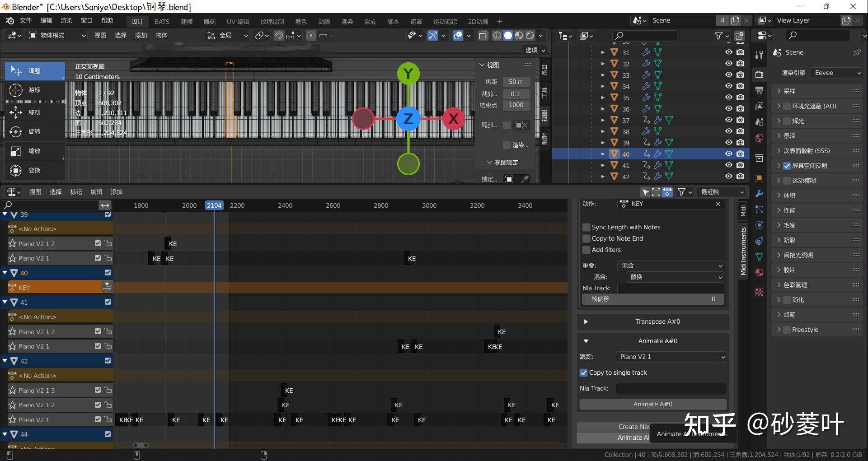Click the red X axis gizmo
The height and width of the screenshot is (461, 868).
[453, 119]
